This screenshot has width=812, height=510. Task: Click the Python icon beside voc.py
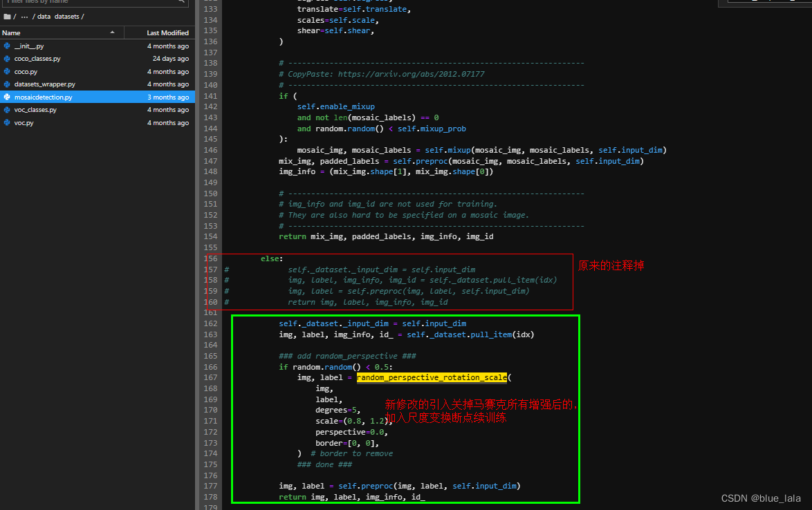(7, 122)
